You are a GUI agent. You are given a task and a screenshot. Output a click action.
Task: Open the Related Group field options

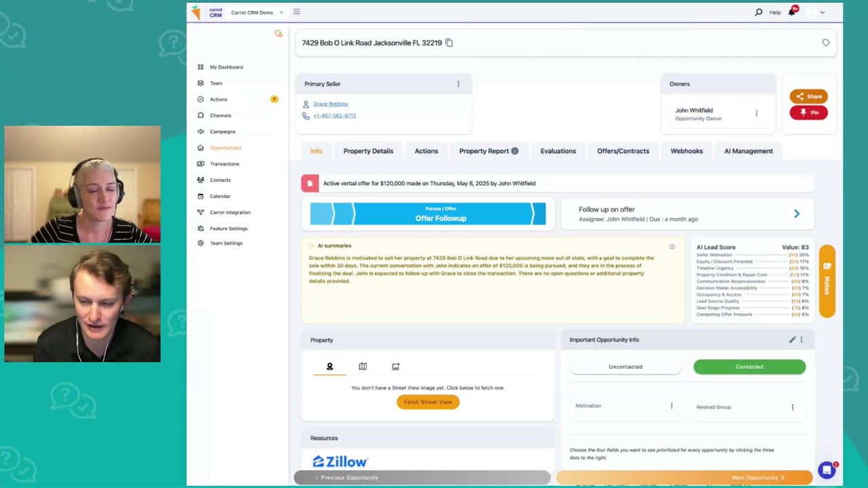click(792, 407)
